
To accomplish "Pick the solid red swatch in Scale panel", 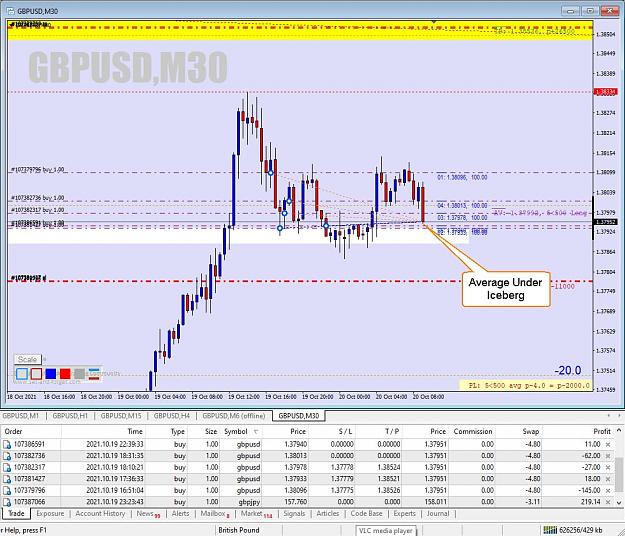I will [x=65, y=374].
